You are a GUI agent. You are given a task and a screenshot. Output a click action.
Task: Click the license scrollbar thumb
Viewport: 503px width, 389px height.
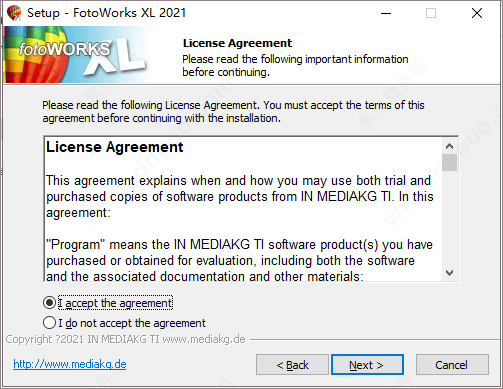pos(449,162)
